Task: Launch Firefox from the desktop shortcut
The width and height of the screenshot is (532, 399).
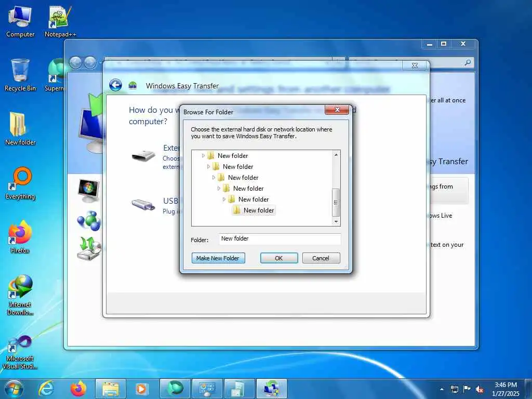Action: 20,237
